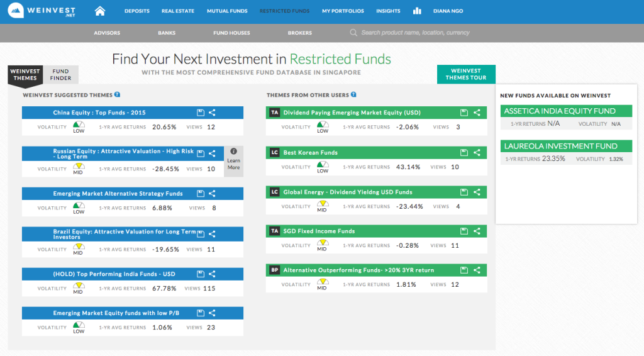The image size is (644, 356).
Task: Open My Portfolios
Action: 343,11
